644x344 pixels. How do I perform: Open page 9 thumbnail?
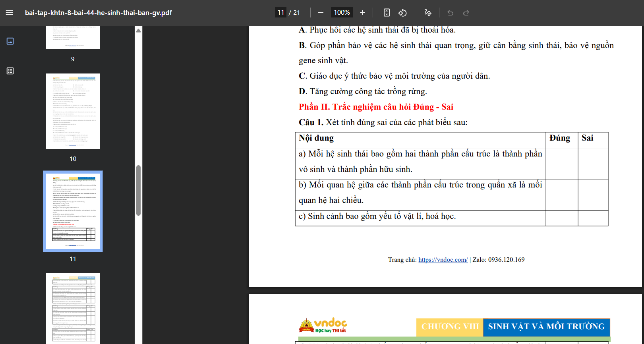click(x=73, y=38)
